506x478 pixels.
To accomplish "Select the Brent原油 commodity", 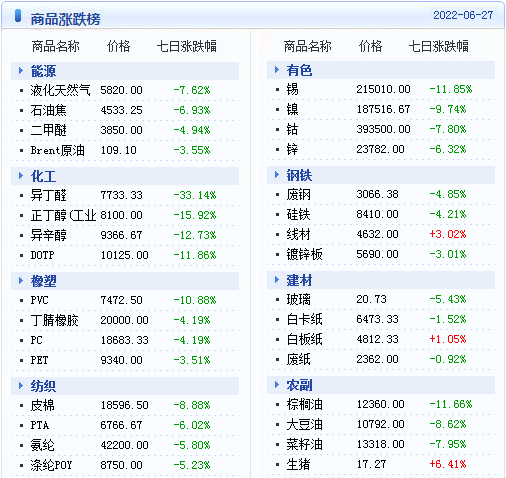I will 57,150.
